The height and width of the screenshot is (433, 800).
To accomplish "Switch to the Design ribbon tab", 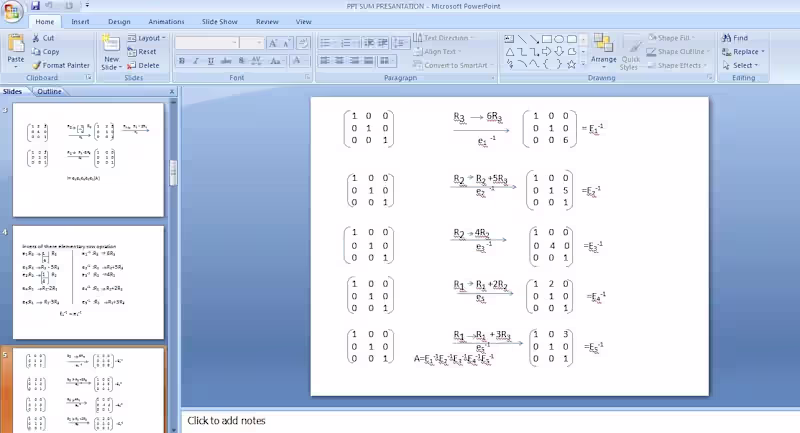I will (119, 21).
